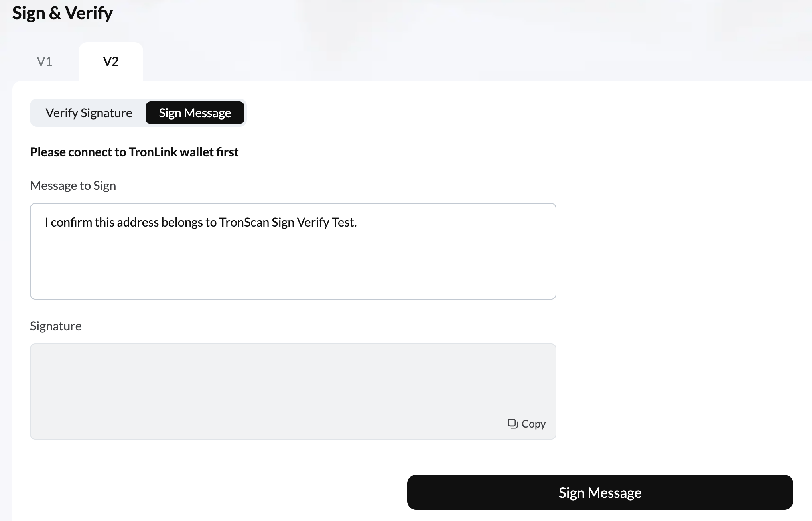Click the Copy icon in the Signature box
812x521 pixels.
click(x=512, y=424)
